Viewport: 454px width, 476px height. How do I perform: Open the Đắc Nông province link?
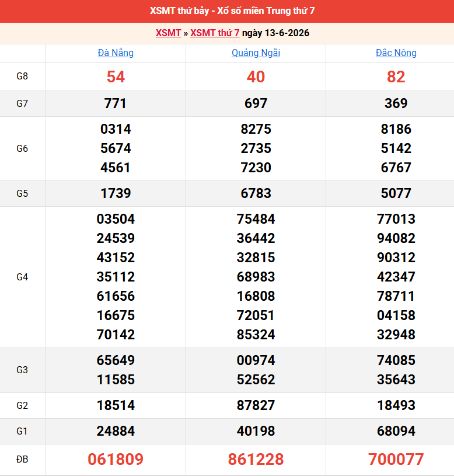(396, 53)
